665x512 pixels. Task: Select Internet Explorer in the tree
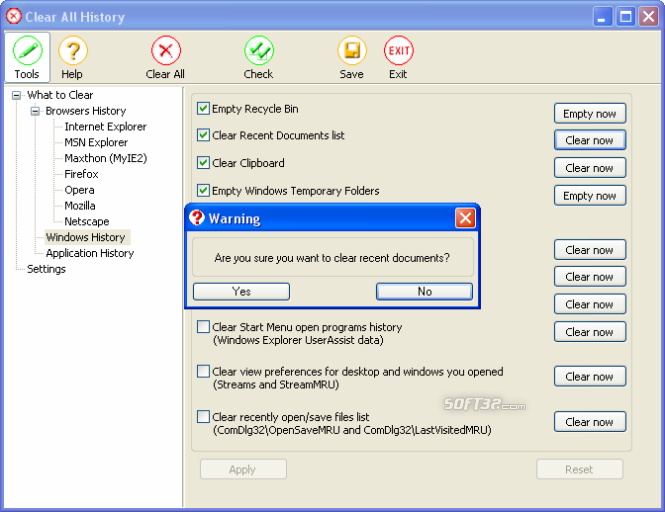(105, 127)
